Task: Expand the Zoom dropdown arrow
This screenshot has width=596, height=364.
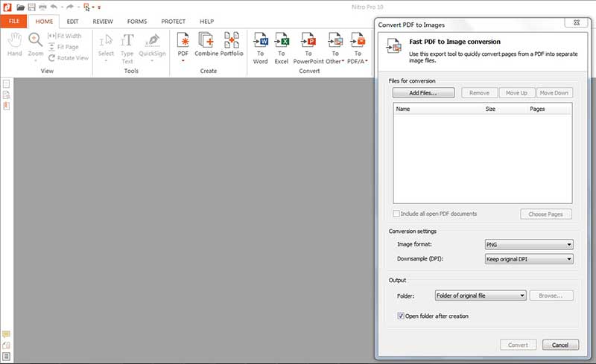Action: pos(35,61)
